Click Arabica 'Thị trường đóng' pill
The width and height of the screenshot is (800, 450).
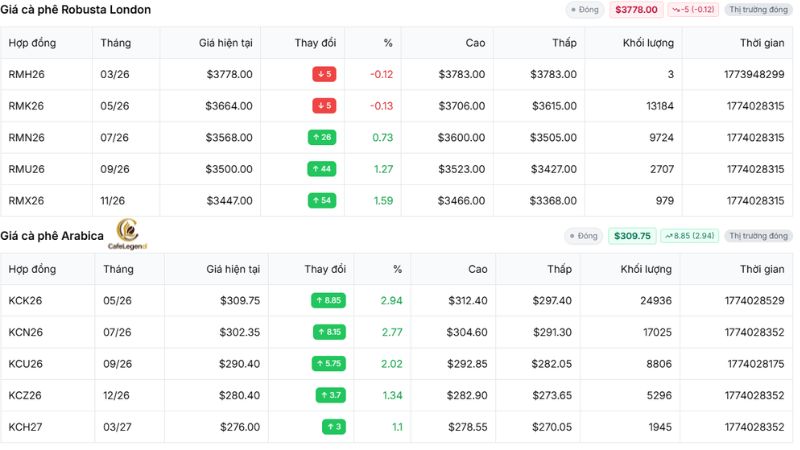click(x=758, y=236)
